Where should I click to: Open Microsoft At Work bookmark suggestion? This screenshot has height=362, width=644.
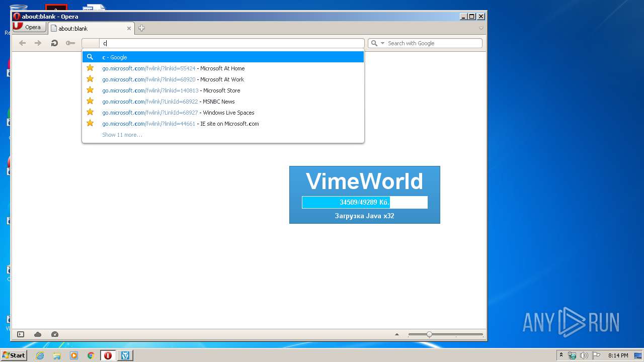(223, 79)
